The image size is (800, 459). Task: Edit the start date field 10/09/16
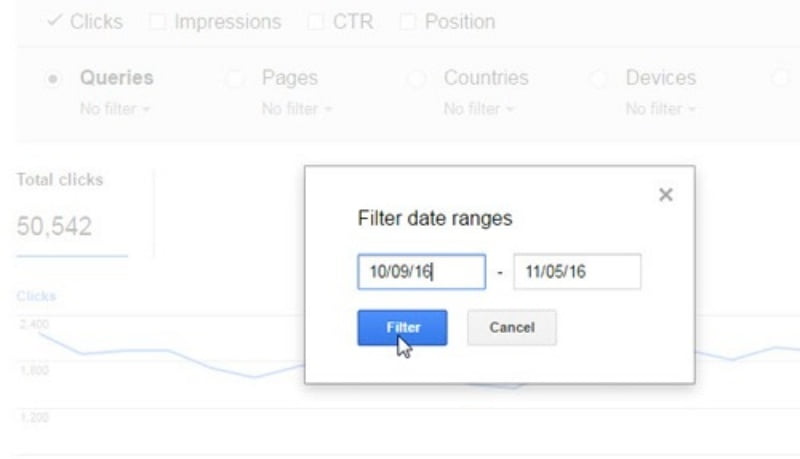point(408,272)
